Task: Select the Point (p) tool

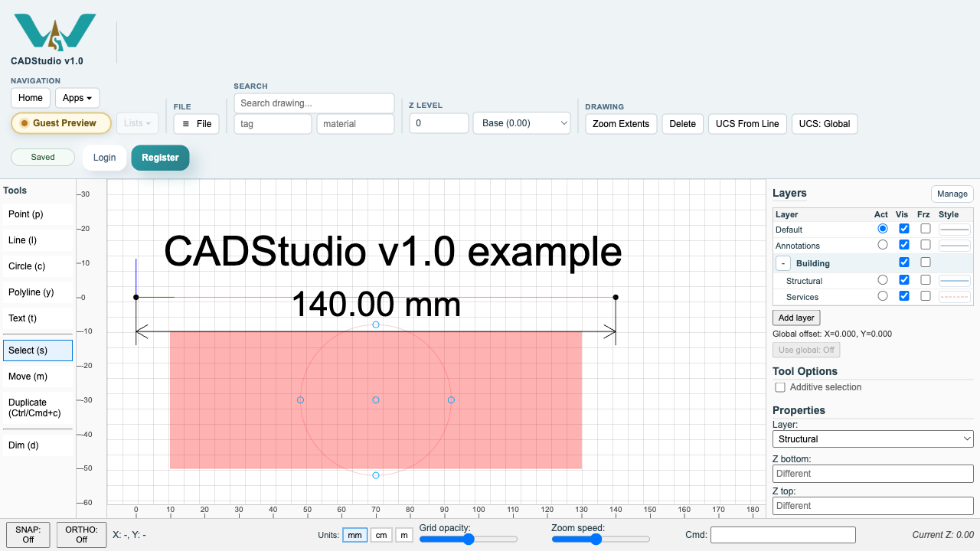Action: tap(38, 214)
